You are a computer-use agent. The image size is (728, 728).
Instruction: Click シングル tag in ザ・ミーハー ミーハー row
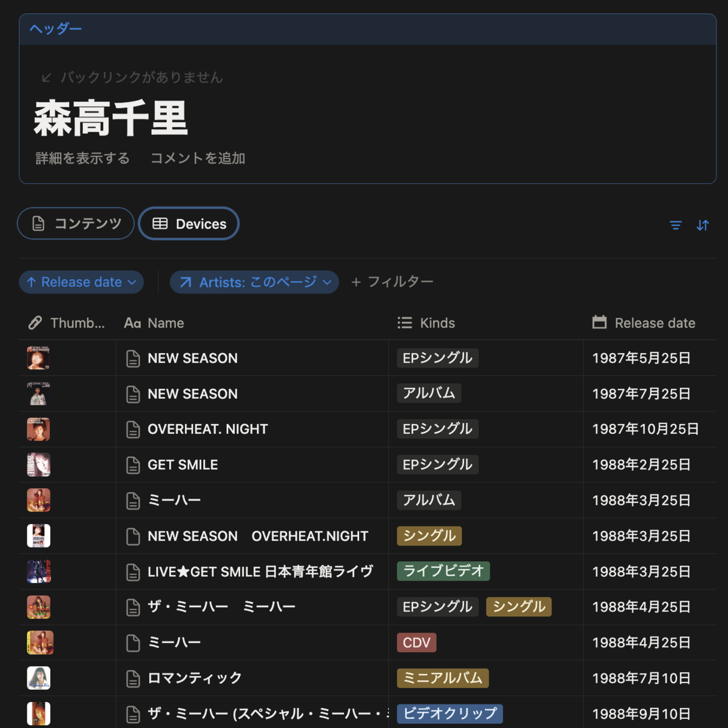[x=519, y=607]
